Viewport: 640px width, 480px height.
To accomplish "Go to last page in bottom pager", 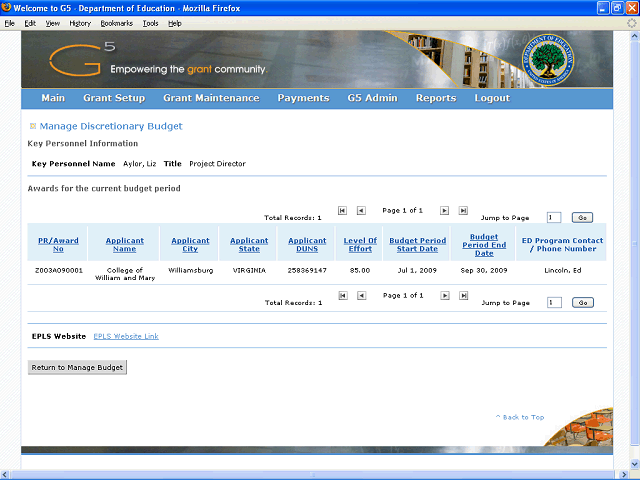I will point(463,296).
